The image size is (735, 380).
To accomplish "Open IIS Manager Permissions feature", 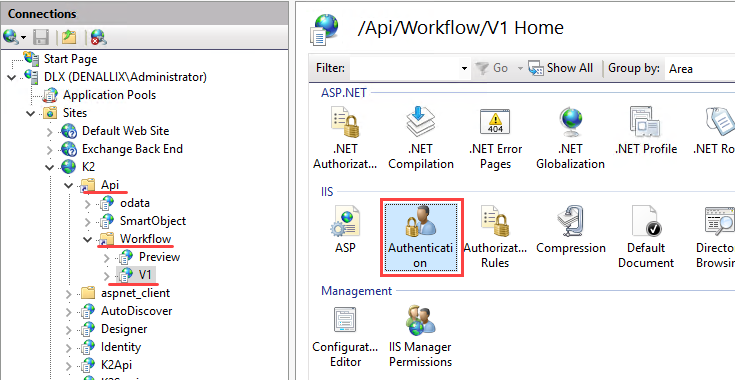I will 420,337.
